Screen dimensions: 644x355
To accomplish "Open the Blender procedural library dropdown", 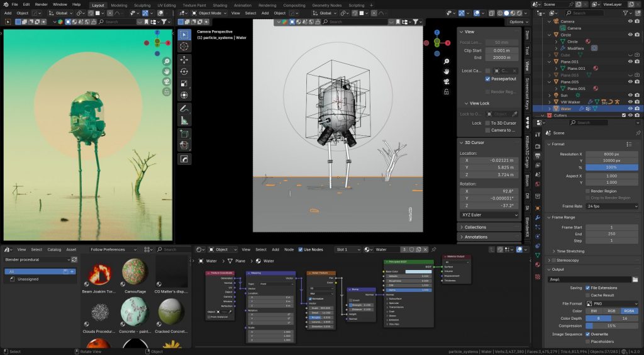I will pos(37,260).
